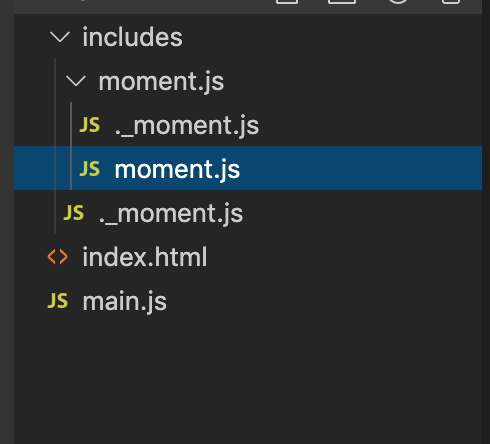
Task: Click Collapse Folders icon in explorer header
Action: [451, 2]
